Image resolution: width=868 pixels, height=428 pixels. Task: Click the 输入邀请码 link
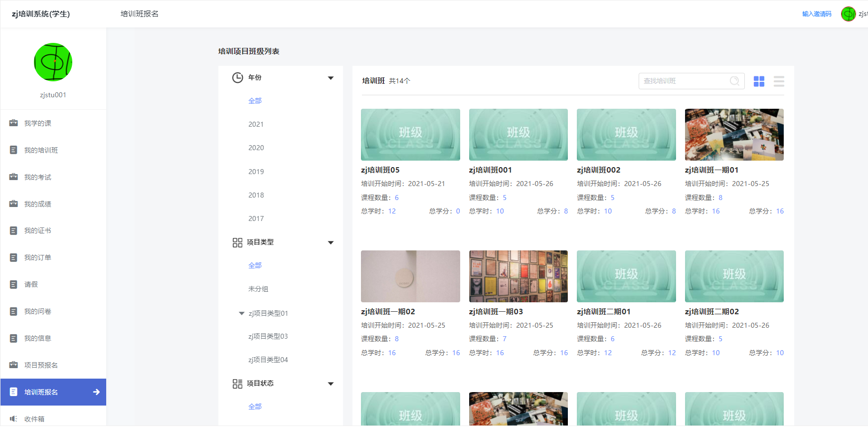pos(817,14)
